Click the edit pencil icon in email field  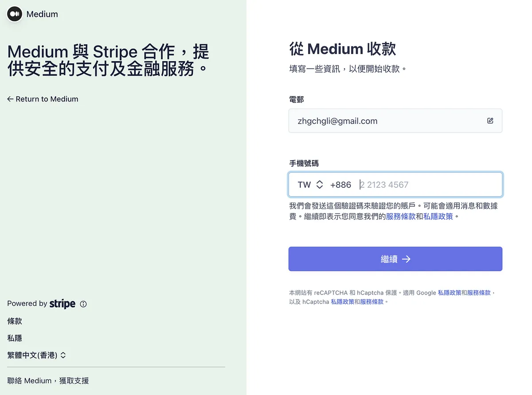coord(490,120)
